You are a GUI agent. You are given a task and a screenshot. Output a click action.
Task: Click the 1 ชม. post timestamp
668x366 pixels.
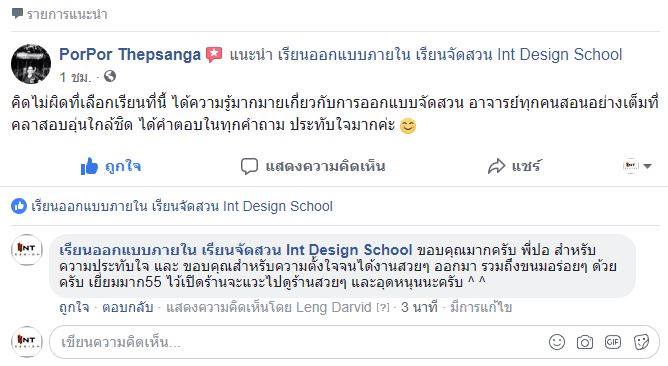(x=75, y=77)
